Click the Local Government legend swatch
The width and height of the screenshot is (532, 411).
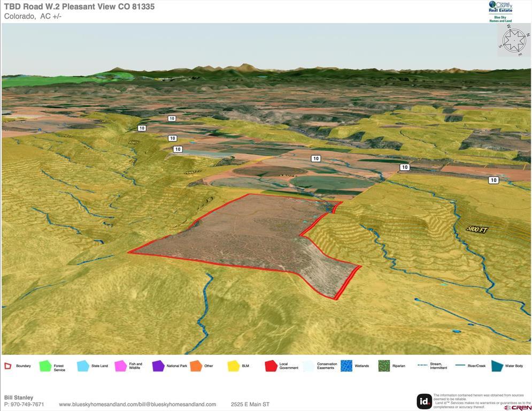[271, 366]
